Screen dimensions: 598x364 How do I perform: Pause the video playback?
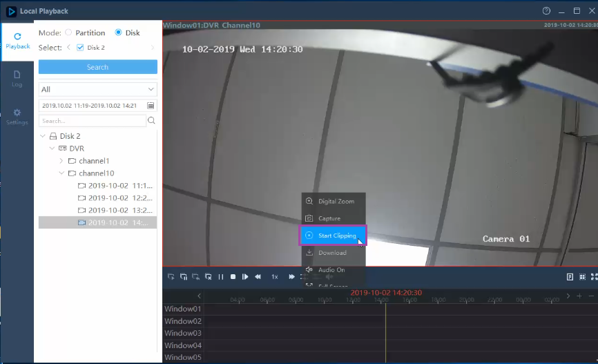click(221, 277)
